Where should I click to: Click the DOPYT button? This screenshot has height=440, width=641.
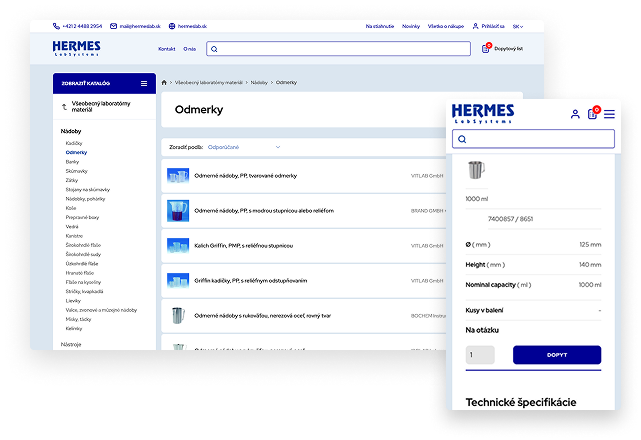click(x=557, y=355)
